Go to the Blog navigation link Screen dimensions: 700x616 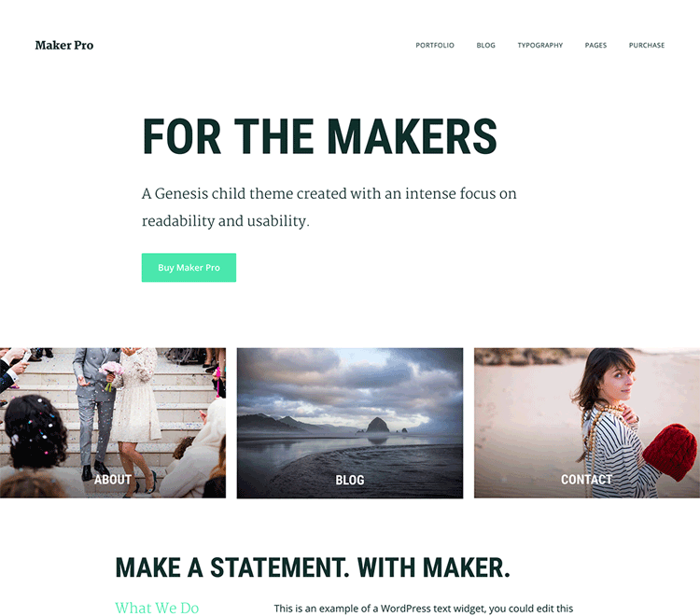click(x=485, y=45)
